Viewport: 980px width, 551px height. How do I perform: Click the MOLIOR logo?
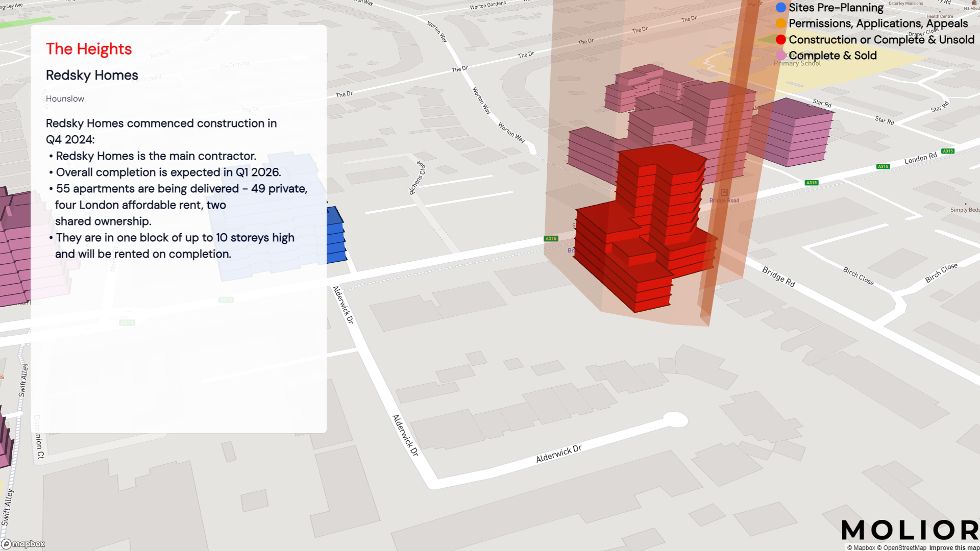coord(910,530)
